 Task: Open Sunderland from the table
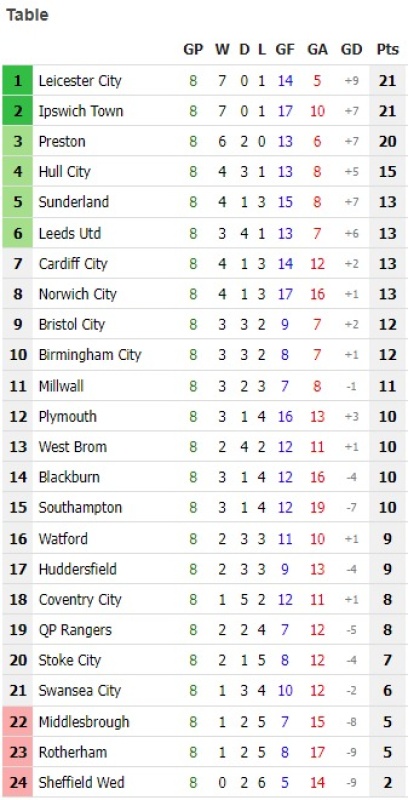click(73, 202)
